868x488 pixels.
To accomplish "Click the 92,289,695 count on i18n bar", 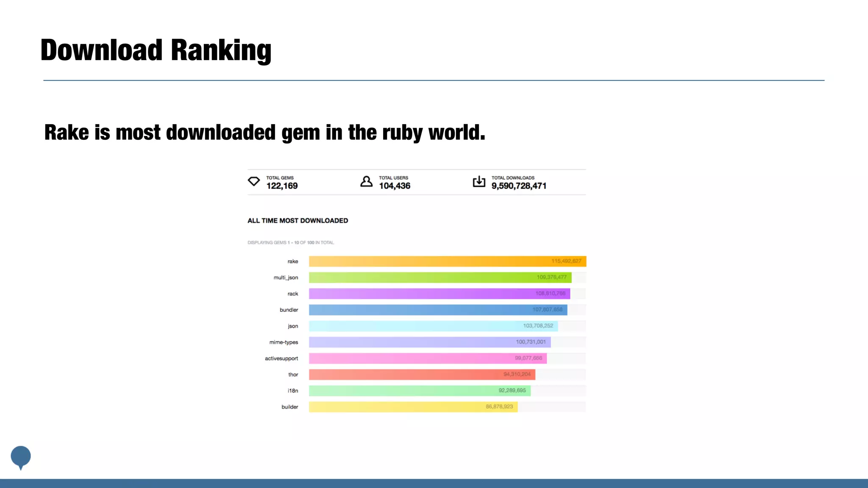I will click(512, 390).
